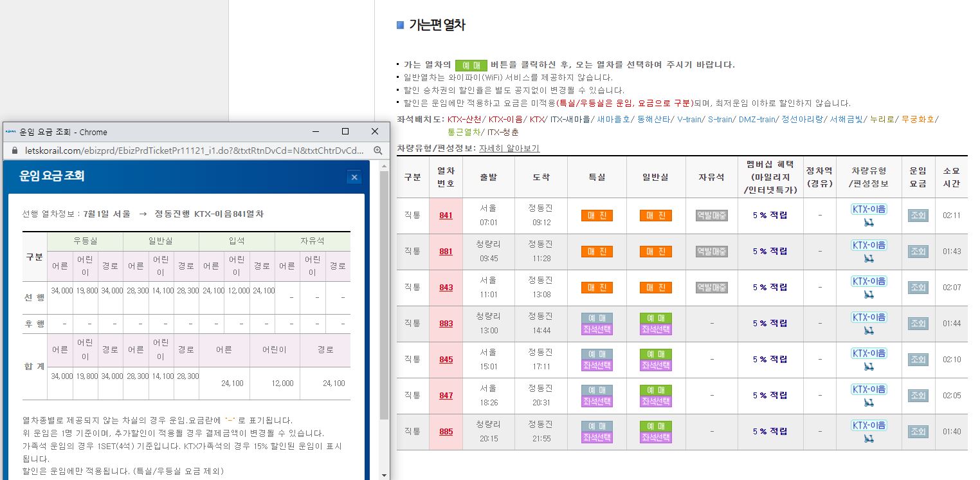Click KTX-이음 badge in train 841 row

coord(869,209)
